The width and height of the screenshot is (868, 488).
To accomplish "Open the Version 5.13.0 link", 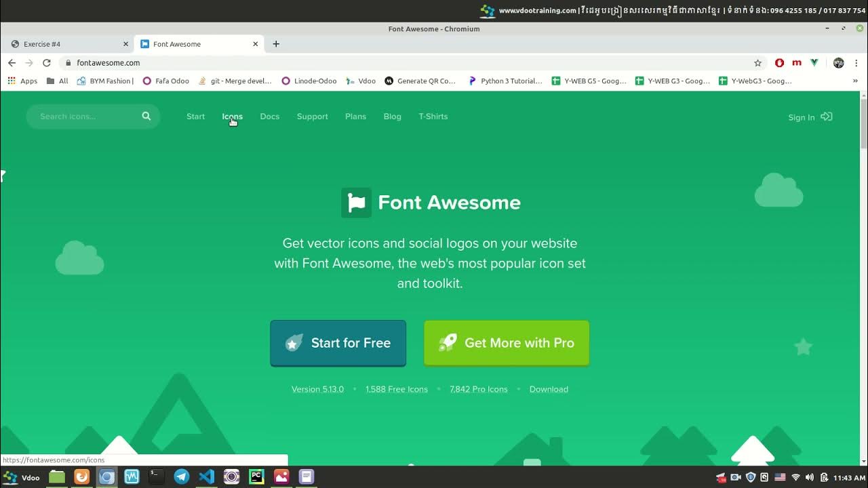I will click(x=317, y=389).
